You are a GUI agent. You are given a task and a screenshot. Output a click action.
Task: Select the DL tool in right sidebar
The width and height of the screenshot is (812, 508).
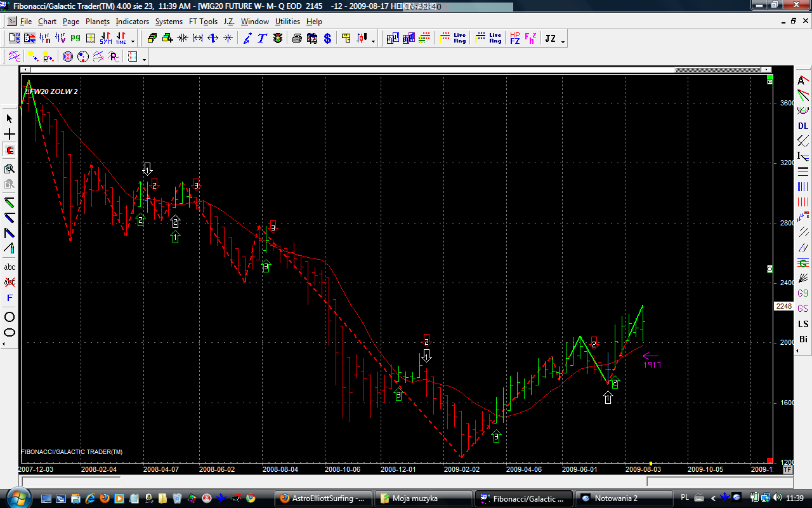point(803,126)
